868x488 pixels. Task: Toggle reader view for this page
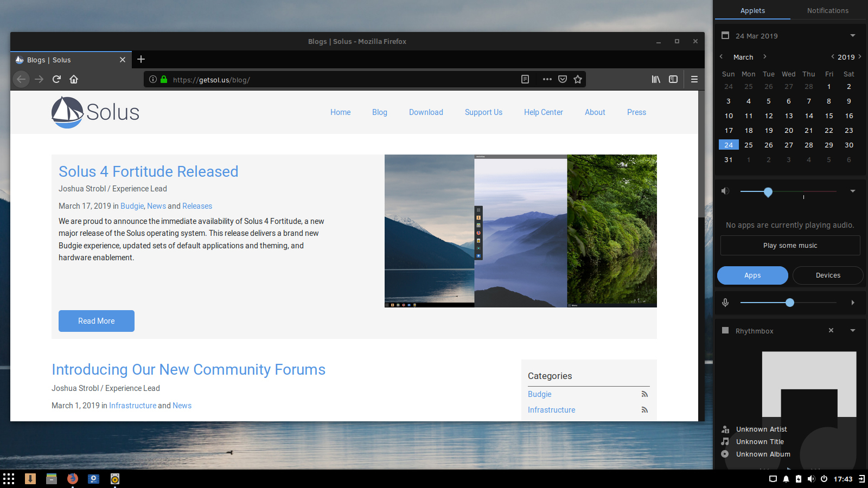(x=525, y=79)
